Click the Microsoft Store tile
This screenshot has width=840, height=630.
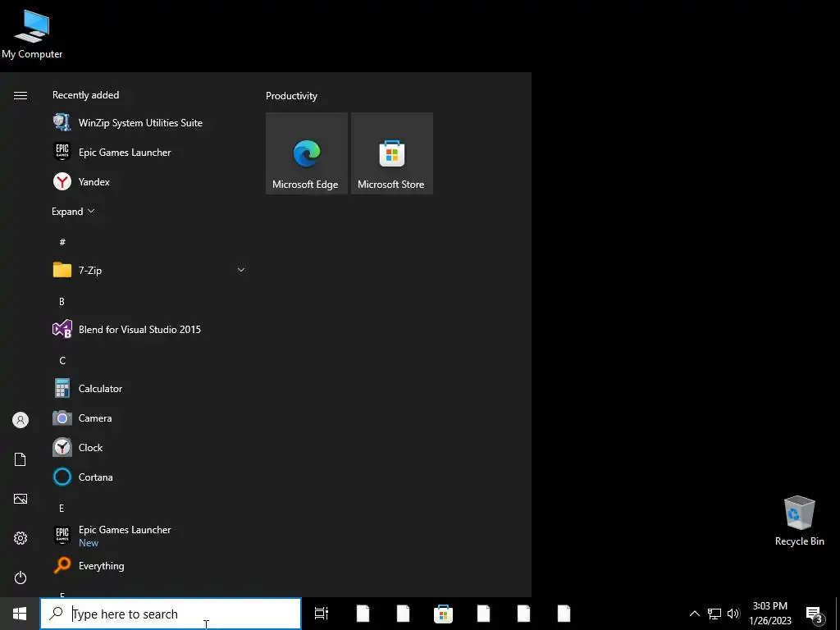391,153
